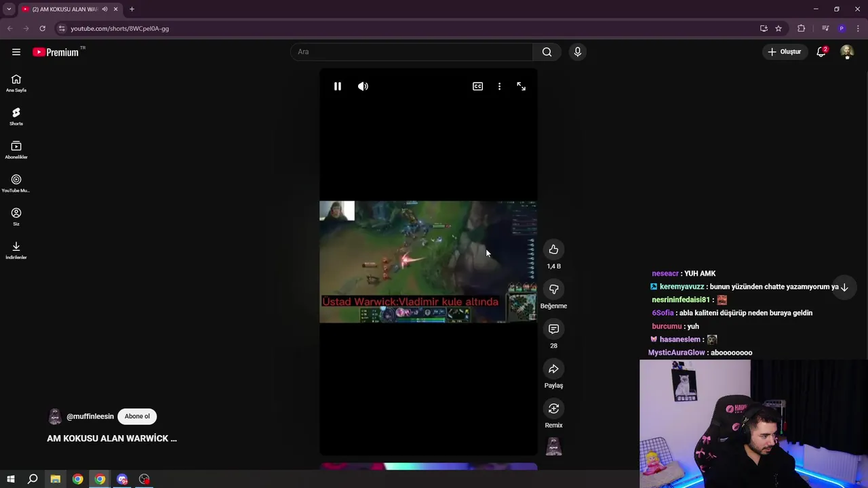Click chat username 6Sofia
868x488 pixels.
(663, 313)
